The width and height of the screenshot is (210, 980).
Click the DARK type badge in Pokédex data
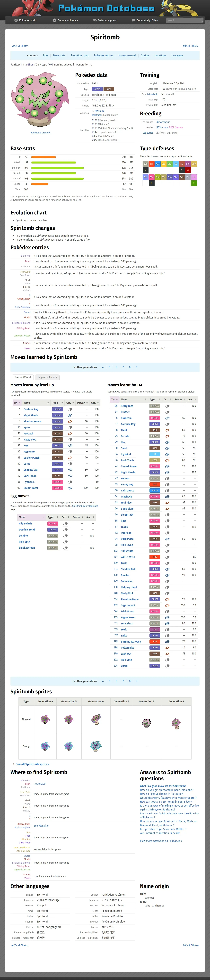point(109,89)
